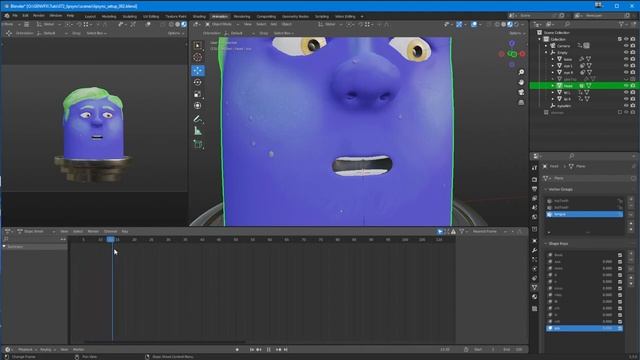640x360 pixels.
Task: Add a new shape key with the plus button
Action: tap(631, 253)
